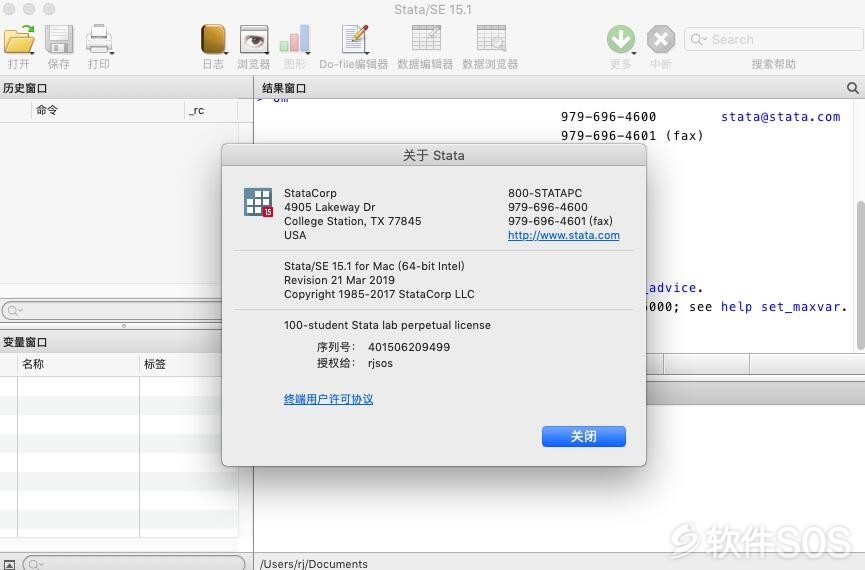Open the Data Browser (数据浏览器) icon
Image resolution: width=865 pixels, height=570 pixels.
[x=491, y=39]
